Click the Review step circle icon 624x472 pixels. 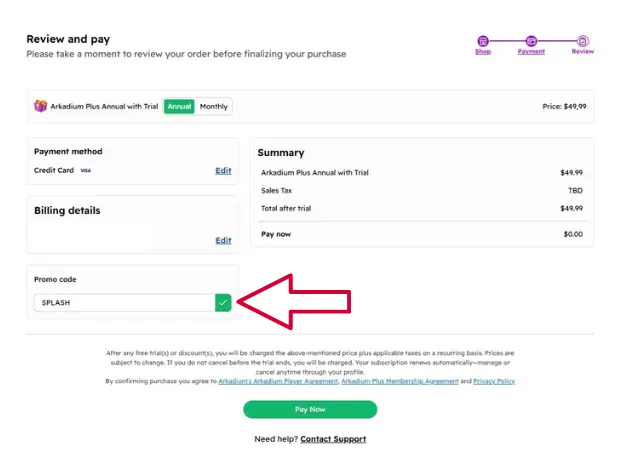coord(583,41)
